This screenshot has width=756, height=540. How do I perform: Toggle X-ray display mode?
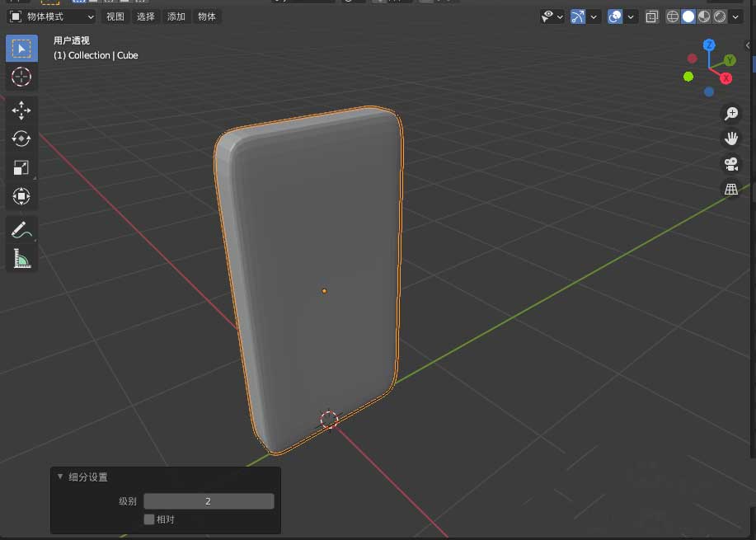651,16
